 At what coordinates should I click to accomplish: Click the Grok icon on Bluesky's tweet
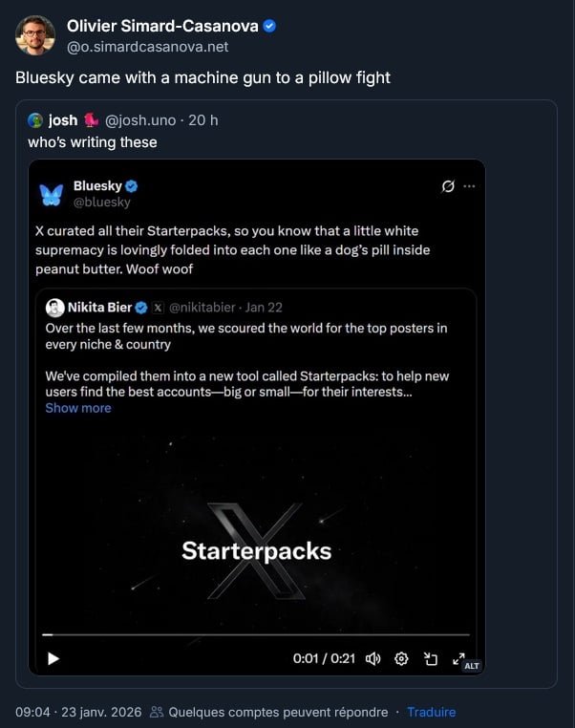point(448,186)
